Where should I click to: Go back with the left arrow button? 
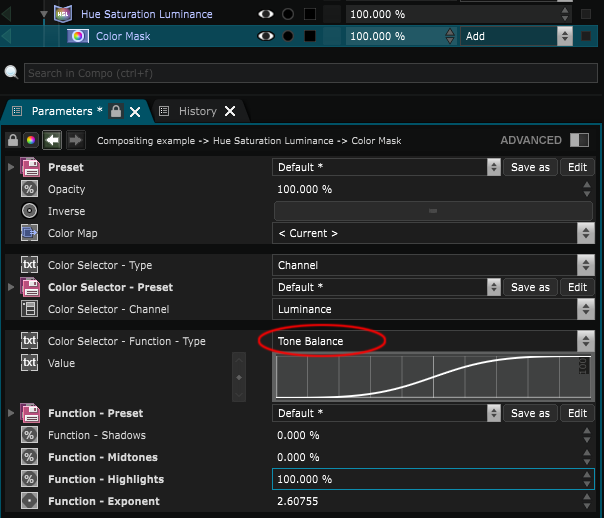point(52,140)
